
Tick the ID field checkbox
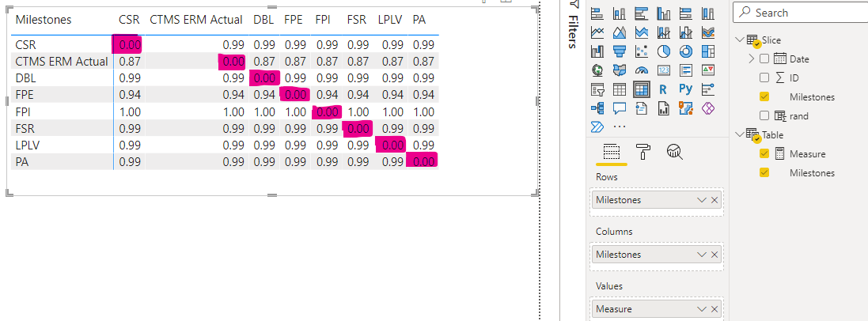pos(764,77)
